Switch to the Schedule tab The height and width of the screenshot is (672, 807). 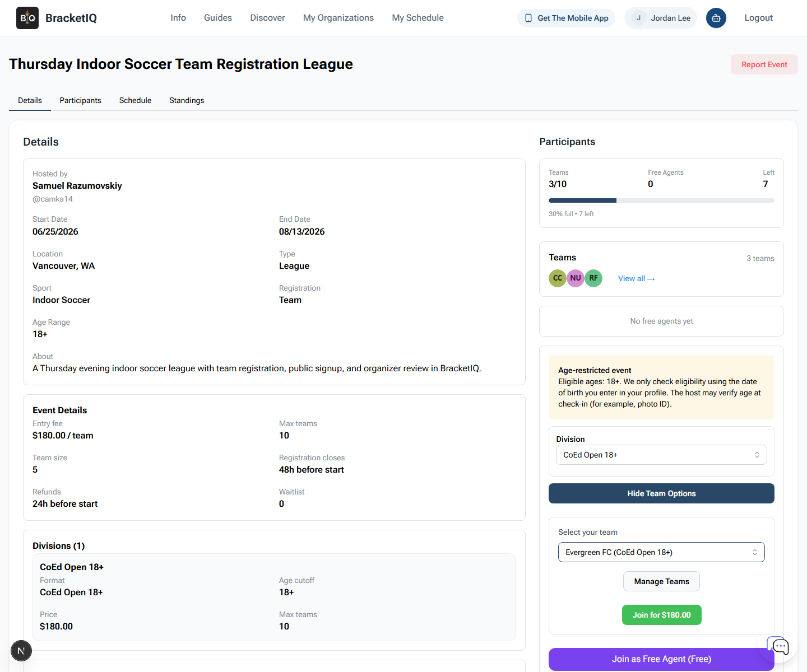coord(135,100)
